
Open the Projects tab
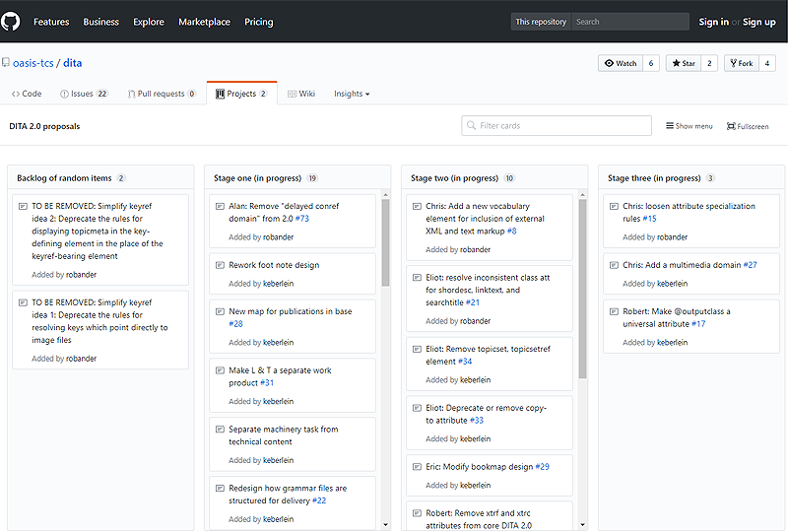[x=241, y=94]
